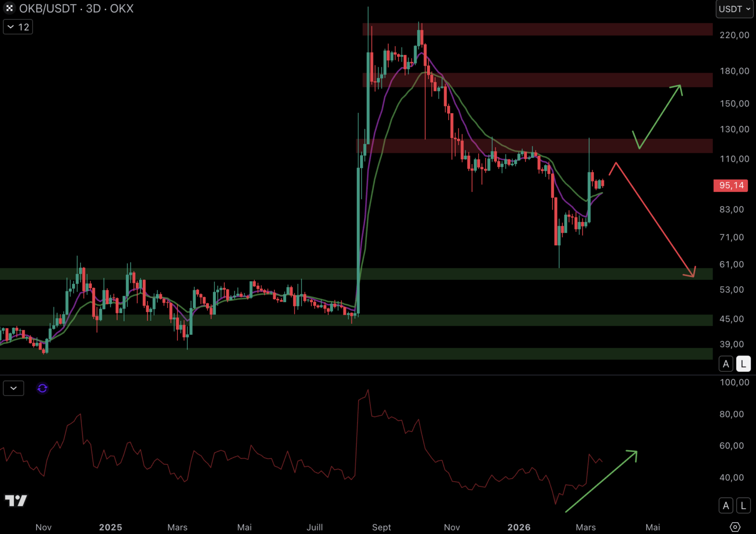Click the Mars label after 2025
Screen dimensions: 756x534
click(177, 527)
